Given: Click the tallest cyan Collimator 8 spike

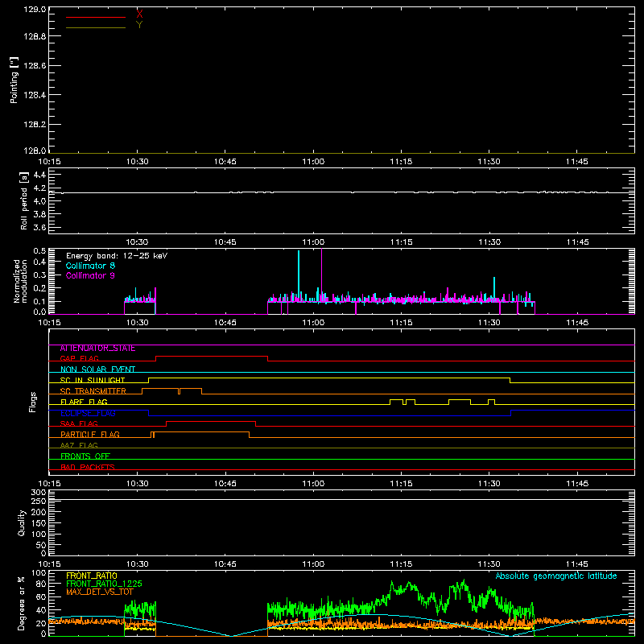Looking at the screenshot, I should [x=299, y=275].
